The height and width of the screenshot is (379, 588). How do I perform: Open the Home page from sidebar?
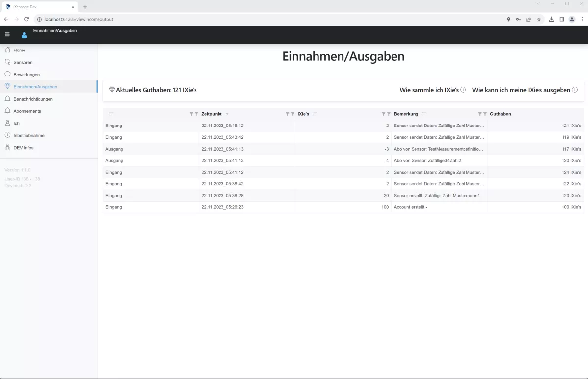pyautogui.click(x=20, y=50)
